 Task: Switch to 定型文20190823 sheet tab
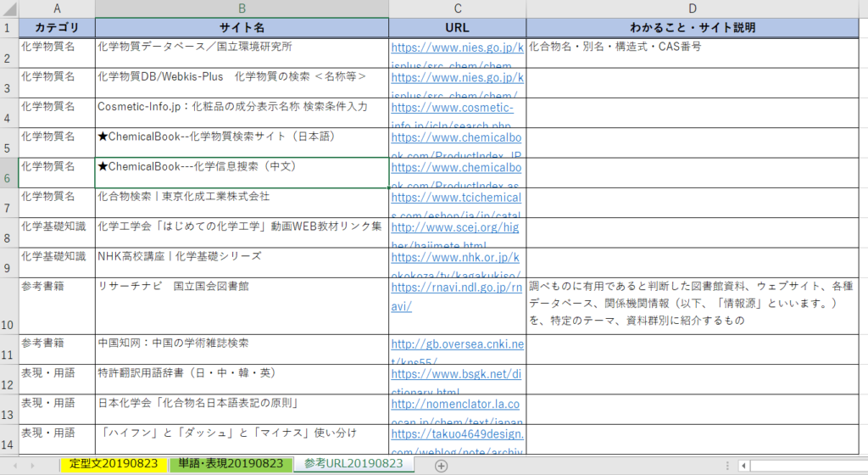(114, 464)
